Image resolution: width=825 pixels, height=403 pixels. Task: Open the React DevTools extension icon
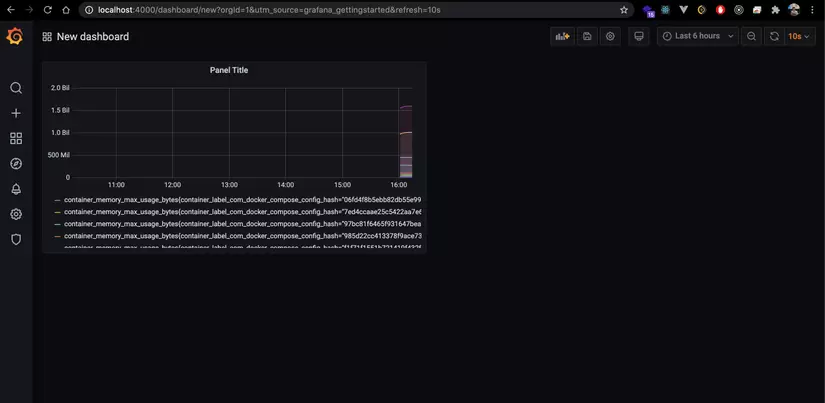click(x=666, y=9)
